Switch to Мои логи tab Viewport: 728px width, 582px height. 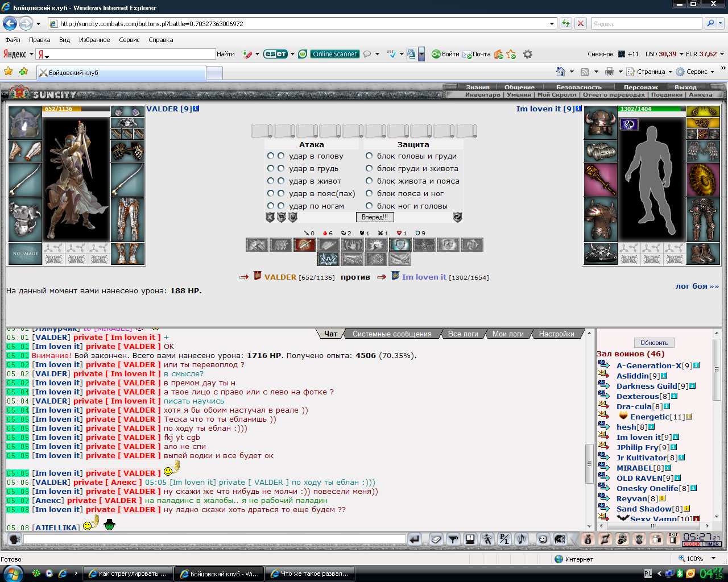pyautogui.click(x=508, y=334)
